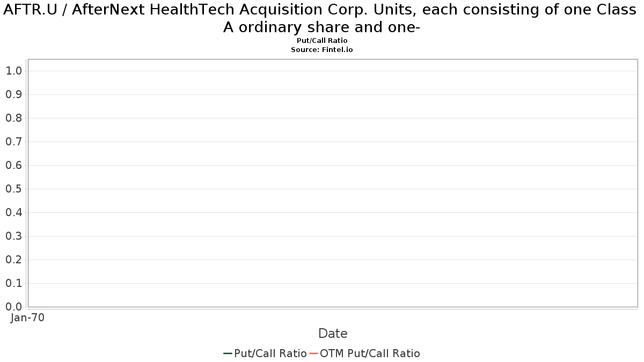Click the 0.8 y-axis tick label
Image resolution: width=644 pixels, height=362 pixels.
click(x=14, y=118)
